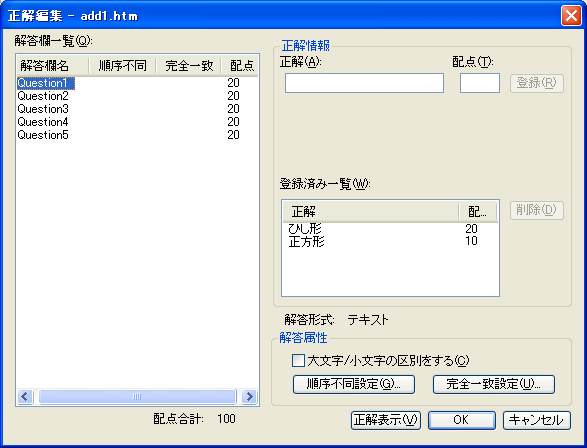587x448 pixels.
Task: Click the 20 points value for ひし形
Action: [x=471, y=228]
